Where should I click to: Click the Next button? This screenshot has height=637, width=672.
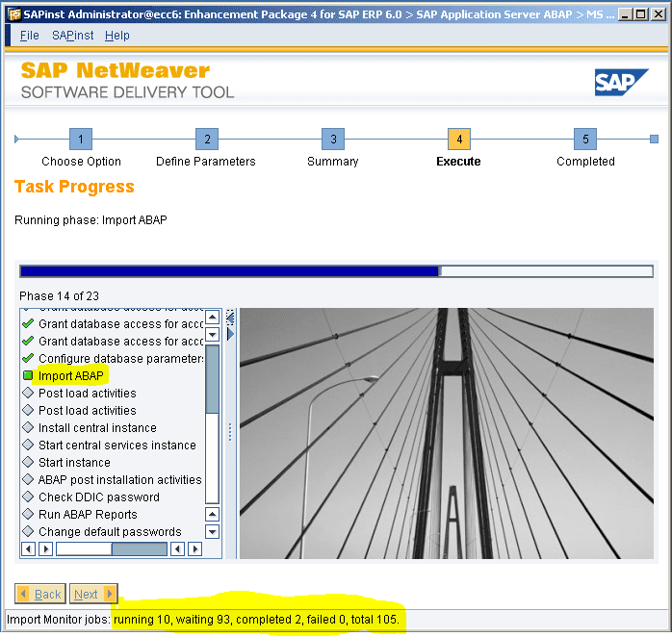click(93, 594)
